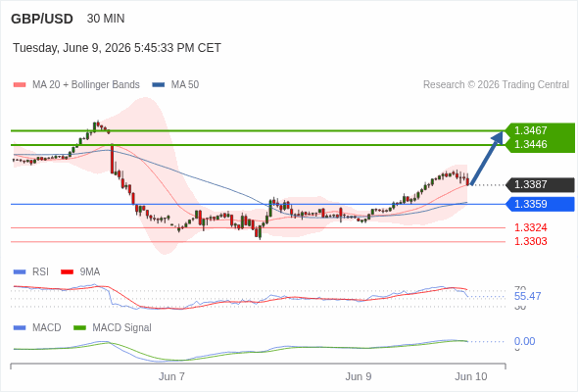Click the 9MA legend label
Image resolution: width=578 pixels, height=392 pixels.
click(90, 272)
